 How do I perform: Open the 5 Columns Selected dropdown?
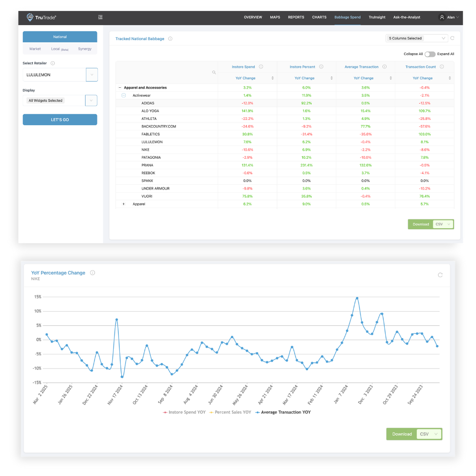pos(417,38)
